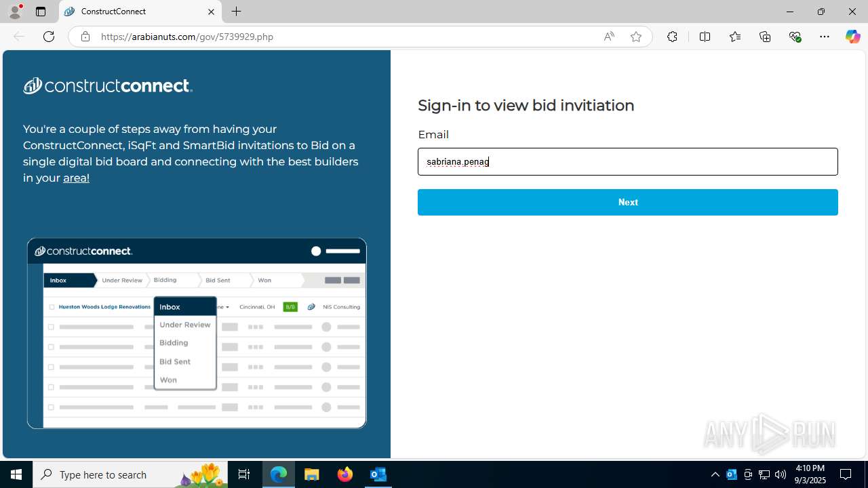868x488 pixels.
Task: Restore down the browser window
Action: pos(821,12)
